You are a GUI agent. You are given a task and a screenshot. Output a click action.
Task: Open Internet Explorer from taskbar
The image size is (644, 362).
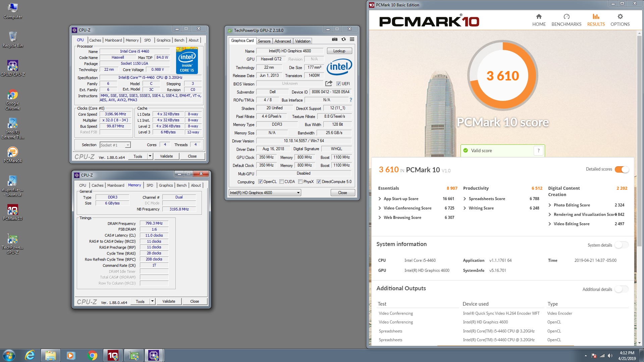(x=30, y=355)
